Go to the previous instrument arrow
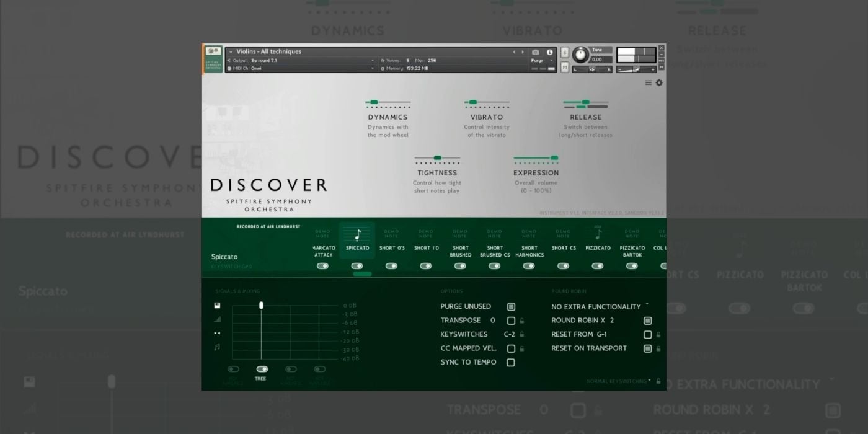This screenshot has width=868, height=434. (x=514, y=52)
